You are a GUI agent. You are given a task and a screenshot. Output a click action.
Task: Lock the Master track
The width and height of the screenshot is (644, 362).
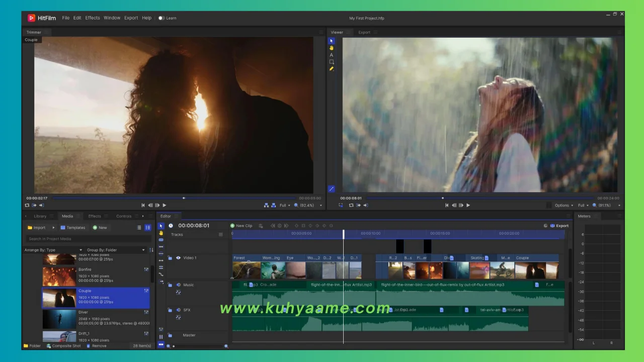coord(170,335)
